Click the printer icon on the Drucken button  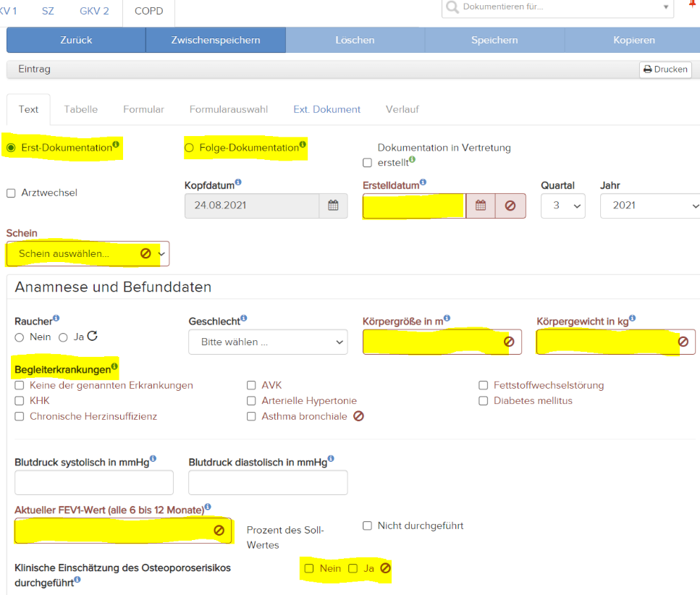click(649, 69)
